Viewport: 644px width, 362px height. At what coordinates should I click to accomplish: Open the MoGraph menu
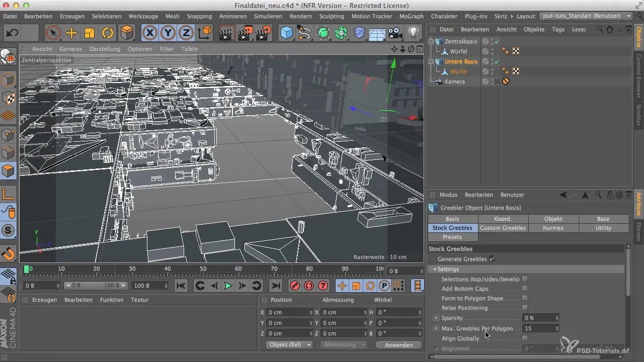411,16
